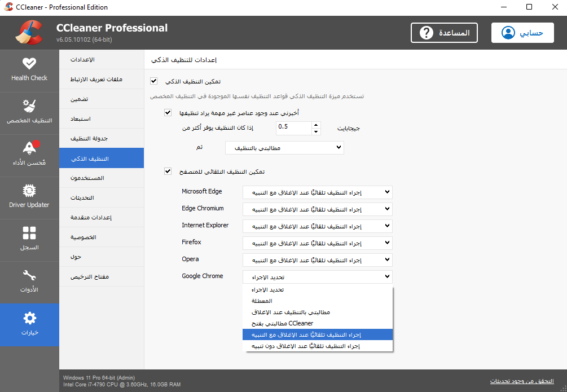The width and height of the screenshot is (567, 392).
Task: Open the cleaning schedule جدولة التنظيف tab
Action: tap(102, 138)
